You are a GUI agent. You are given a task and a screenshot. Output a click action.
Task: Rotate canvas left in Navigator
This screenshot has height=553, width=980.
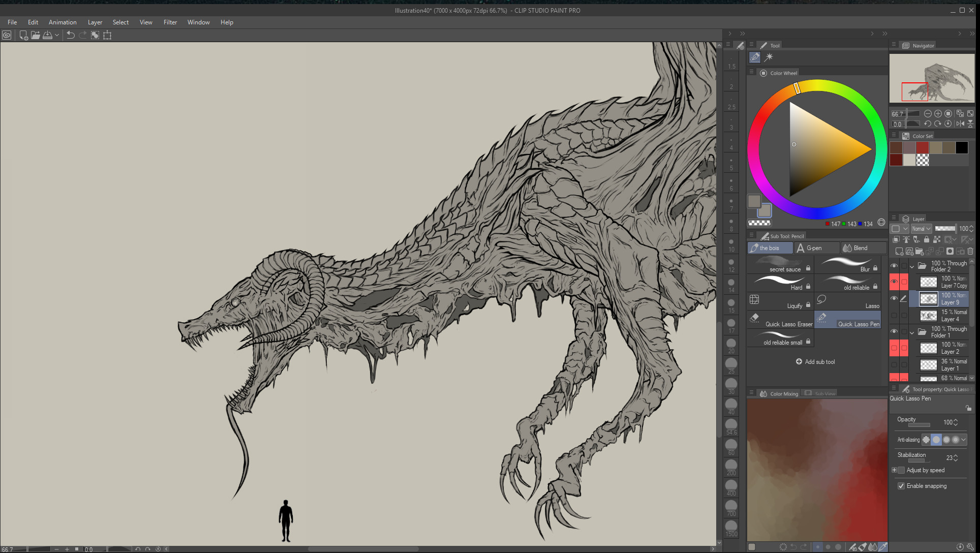(928, 124)
